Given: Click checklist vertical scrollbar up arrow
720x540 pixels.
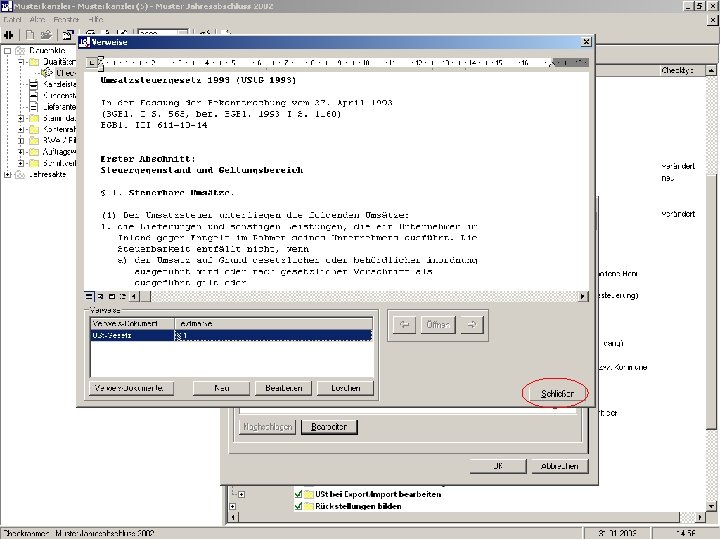Looking at the screenshot, I should [711, 70].
